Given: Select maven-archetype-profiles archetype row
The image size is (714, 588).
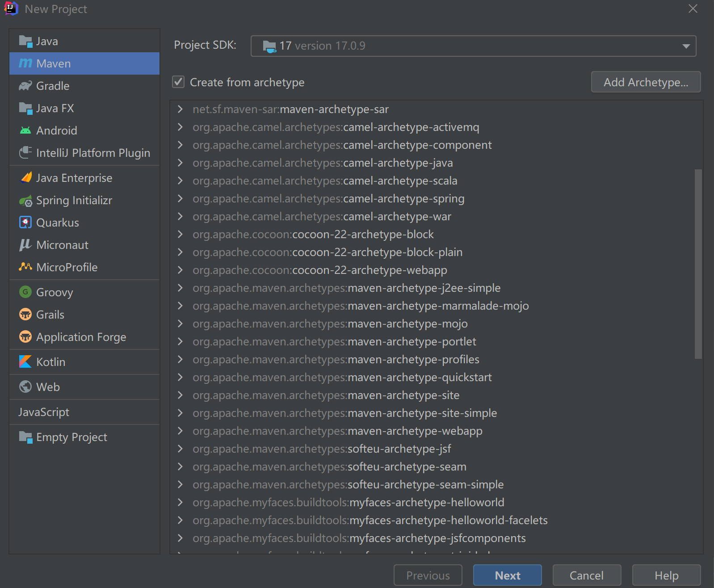Looking at the screenshot, I should [436, 359].
